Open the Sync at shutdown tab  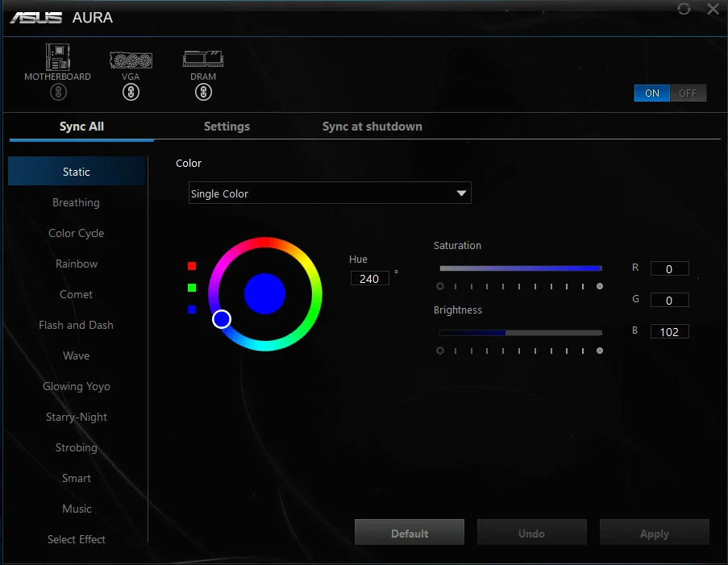click(372, 127)
